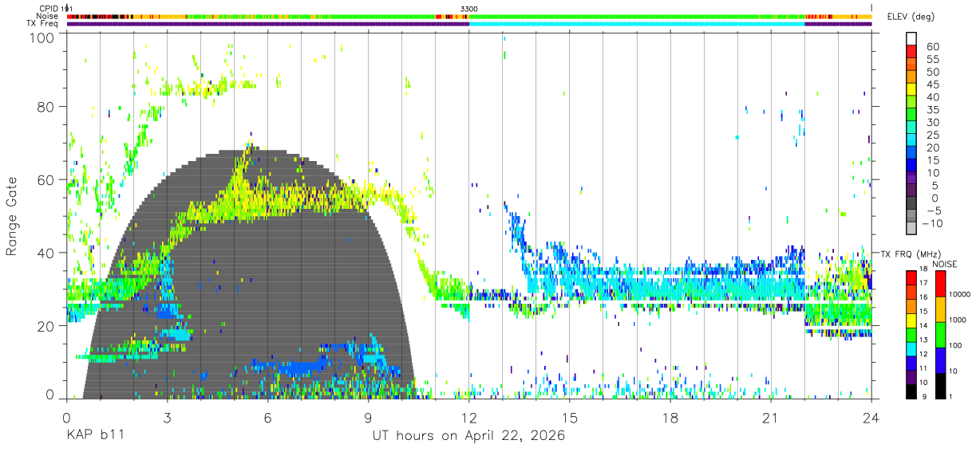Click the Range Gate axis tick '80'
980x452 pixels.
pyautogui.click(x=46, y=107)
